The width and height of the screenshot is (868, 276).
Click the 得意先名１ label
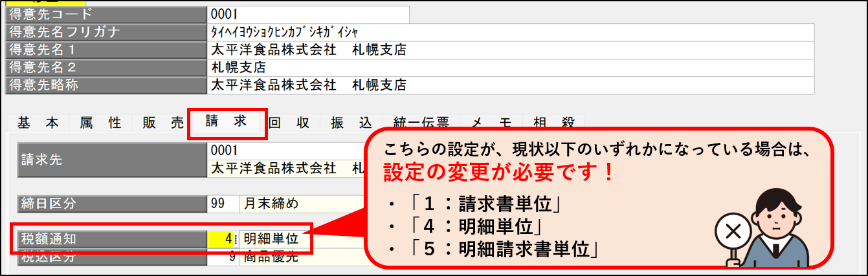click(x=106, y=50)
